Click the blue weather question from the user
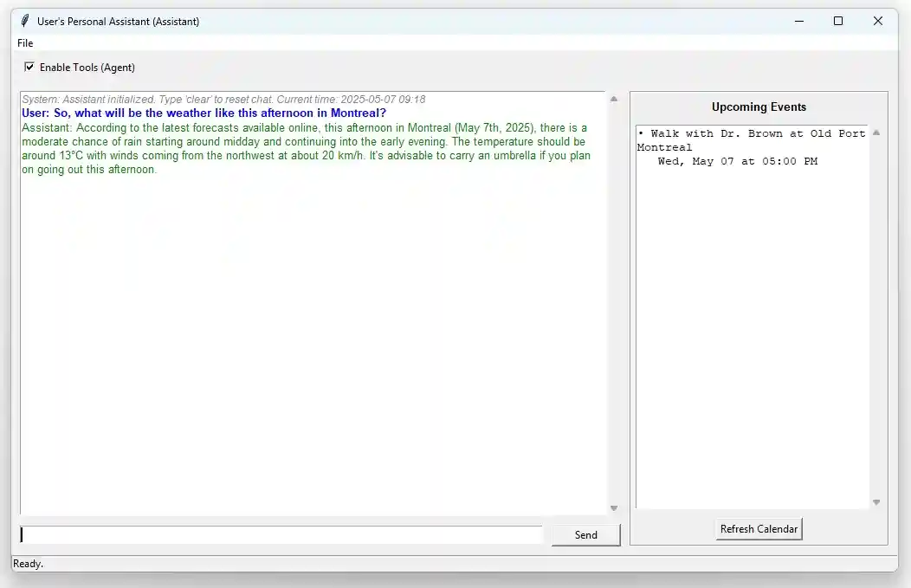 coord(203,113)
